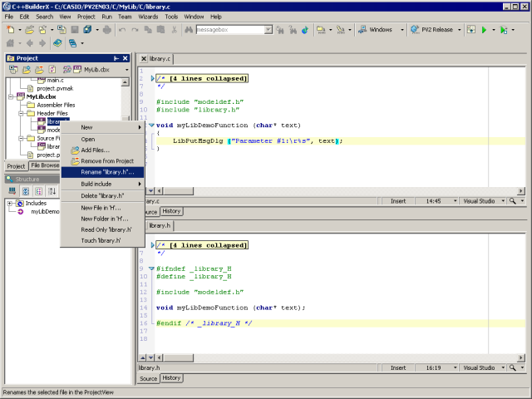The image size is (532, 399).
Task: Open the Build include submenu
Action: (x=102, y=184)
